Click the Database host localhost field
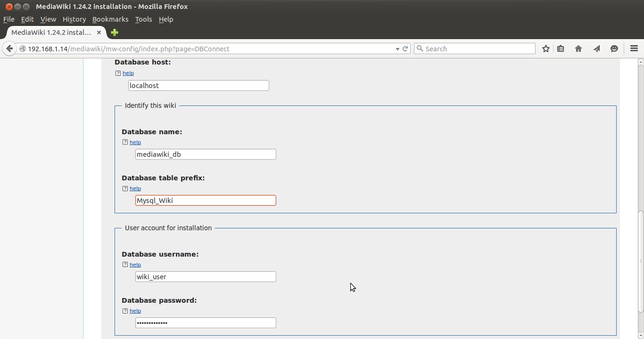 pyautogui.click(x=198, y=85)
